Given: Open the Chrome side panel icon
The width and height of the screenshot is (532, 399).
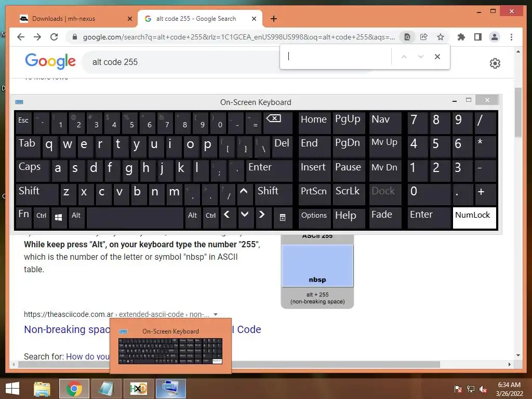Looking at the screenshot, I should [478, 37].
